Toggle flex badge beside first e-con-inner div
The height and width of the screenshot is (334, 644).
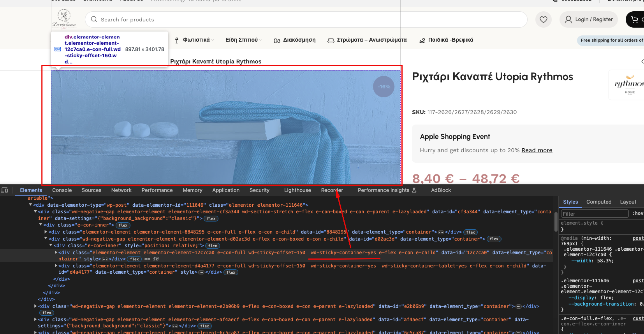tap(123, 225)
